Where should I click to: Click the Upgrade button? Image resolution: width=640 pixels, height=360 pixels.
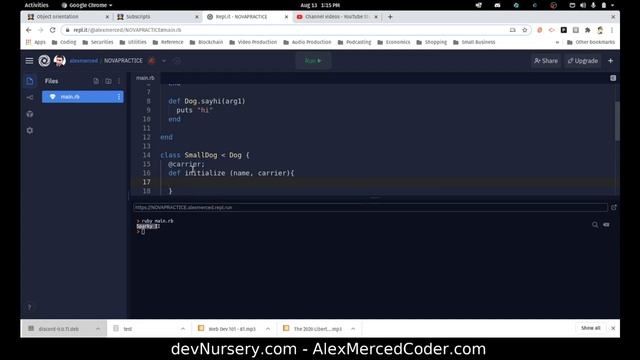tap(583, 61)
